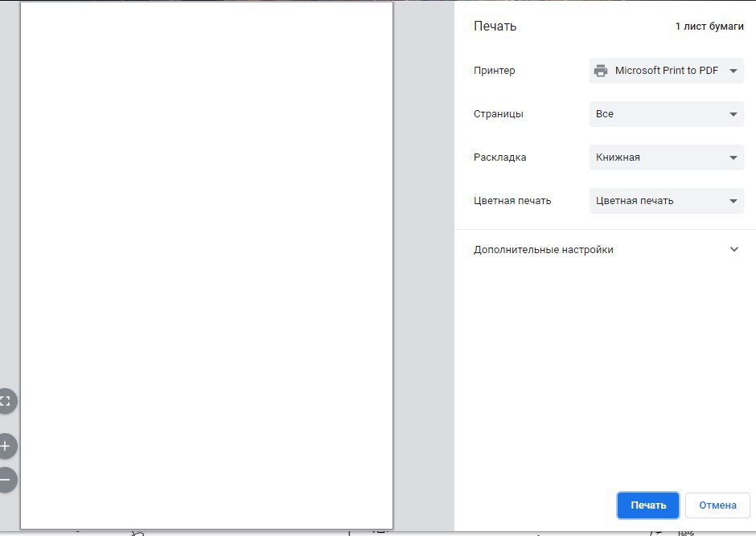Click the blue Печать button
Screen dimensions: 756x536
point(648,505)
